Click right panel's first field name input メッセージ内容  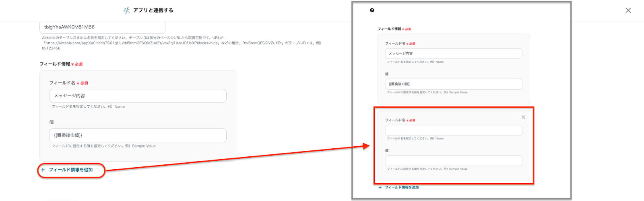pos(454,53)
